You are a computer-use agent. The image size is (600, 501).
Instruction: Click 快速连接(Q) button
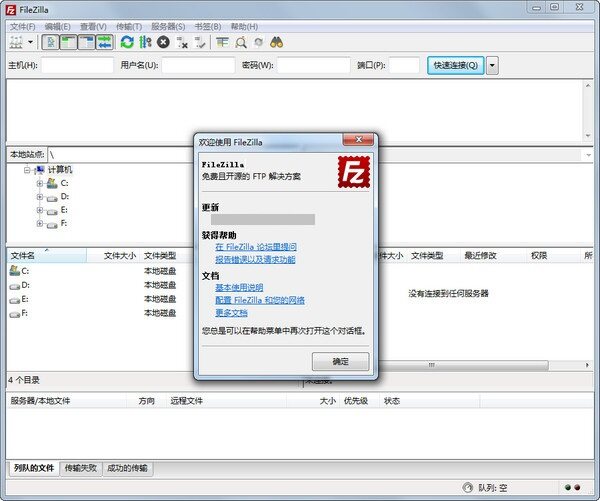tap(455, 65)
